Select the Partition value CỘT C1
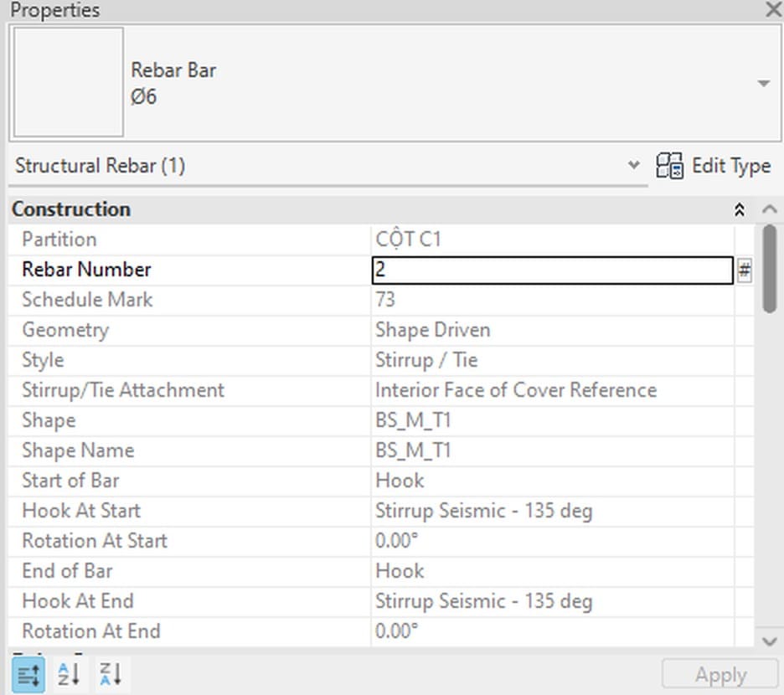Viewport: 784px width, 695px height. 408,239
